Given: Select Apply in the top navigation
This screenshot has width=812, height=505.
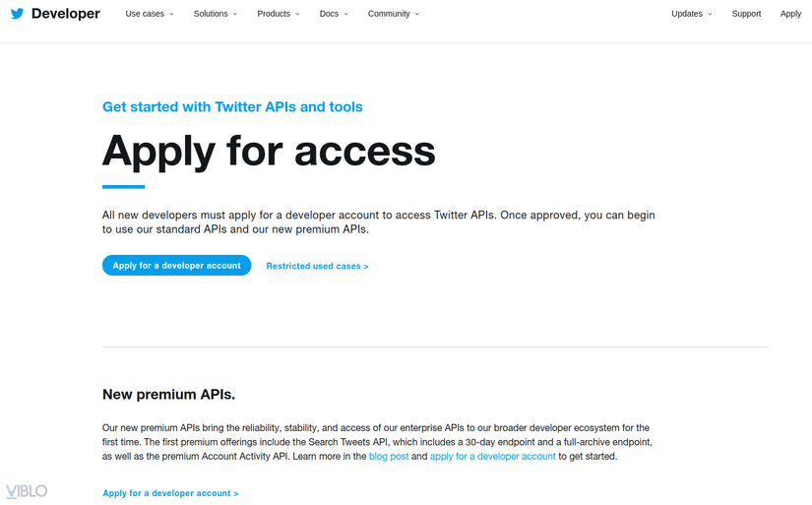Looking at the screenshot, I should coord(790,14).
